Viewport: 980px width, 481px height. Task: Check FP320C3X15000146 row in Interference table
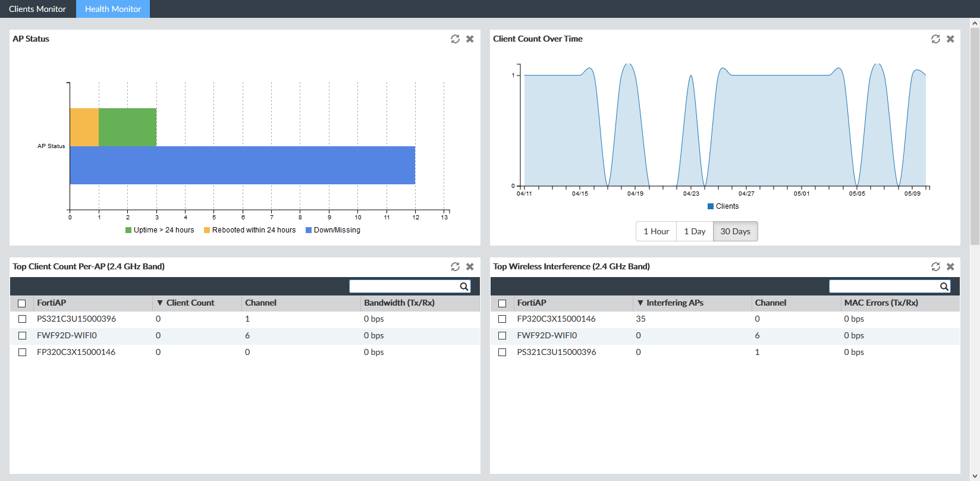tap(502, 319)
